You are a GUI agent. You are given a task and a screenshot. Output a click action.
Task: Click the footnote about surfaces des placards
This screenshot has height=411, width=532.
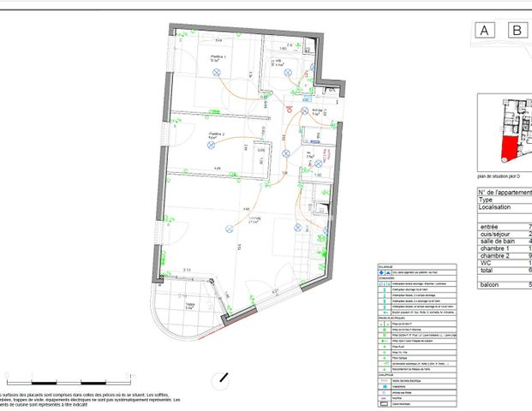pyautogui.click(x=90, y=400)
